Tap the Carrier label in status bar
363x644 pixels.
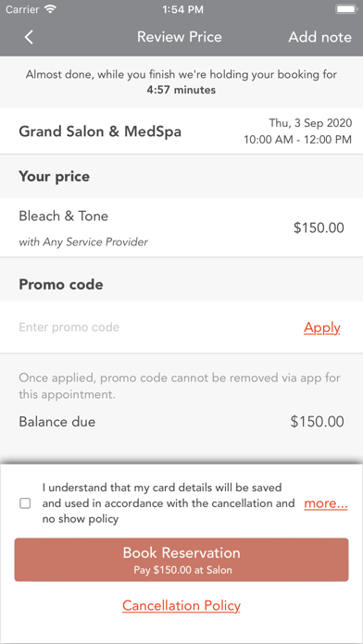coord(23,9)
